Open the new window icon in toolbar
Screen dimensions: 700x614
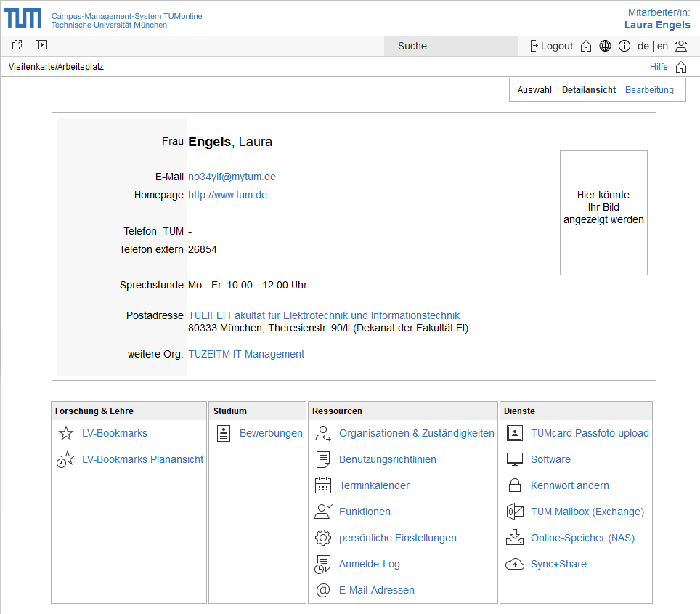(x=17, y=45)
